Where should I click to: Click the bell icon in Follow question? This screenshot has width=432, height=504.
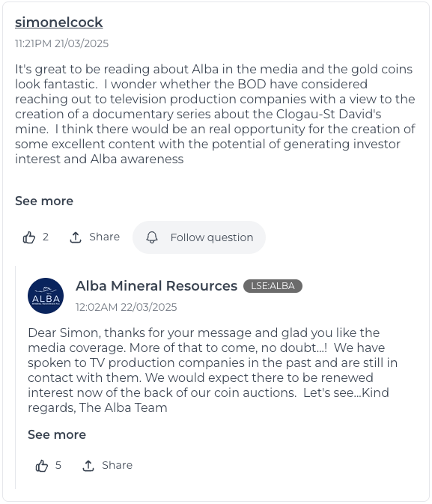152,237
